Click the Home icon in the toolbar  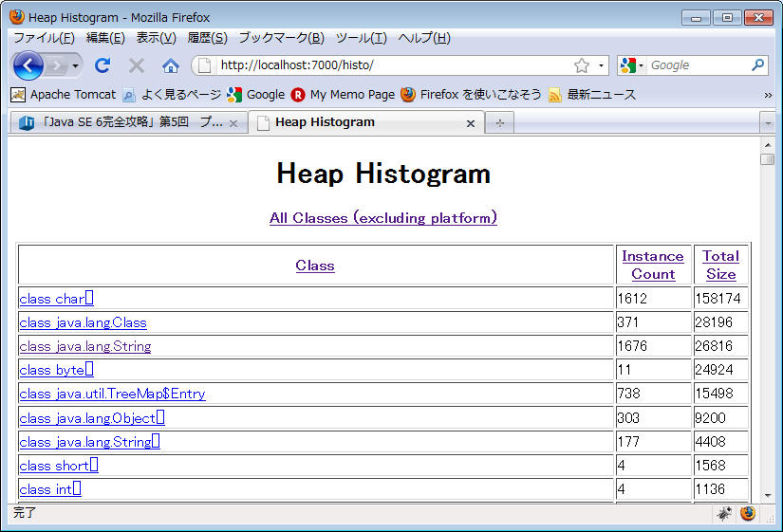pos(171,65)
